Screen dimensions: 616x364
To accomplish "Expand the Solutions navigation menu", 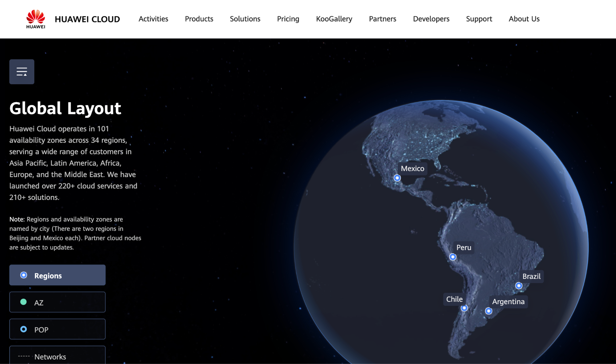I will 245,19.
